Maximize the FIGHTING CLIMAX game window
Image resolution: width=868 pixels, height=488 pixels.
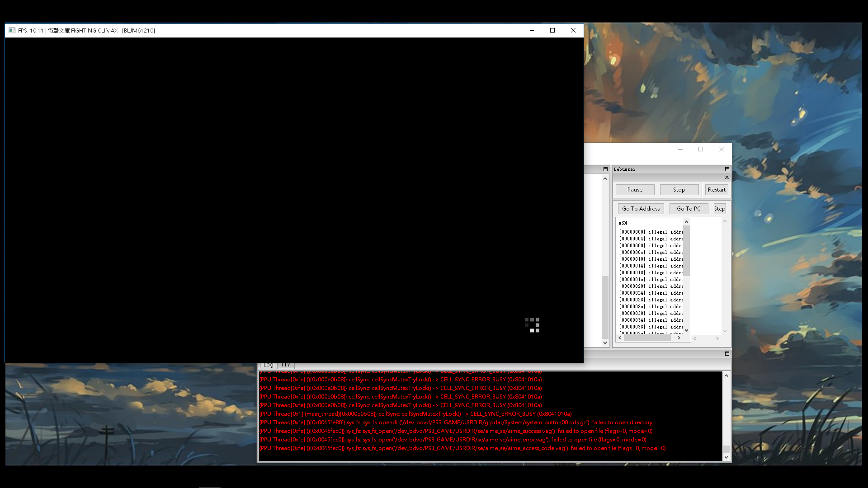(552, 31)
